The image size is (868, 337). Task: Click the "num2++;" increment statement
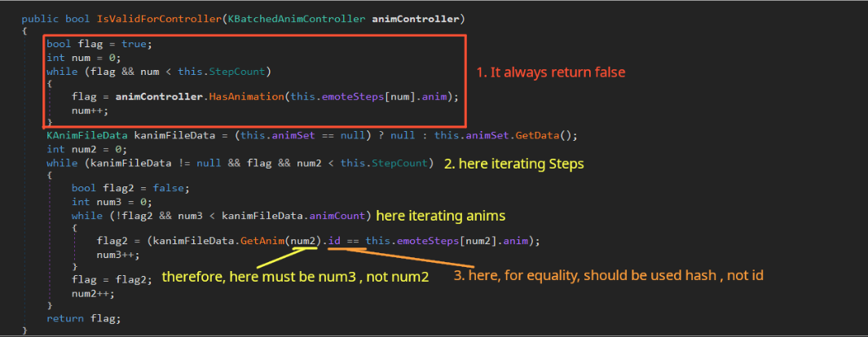click(x=90, y=293)
